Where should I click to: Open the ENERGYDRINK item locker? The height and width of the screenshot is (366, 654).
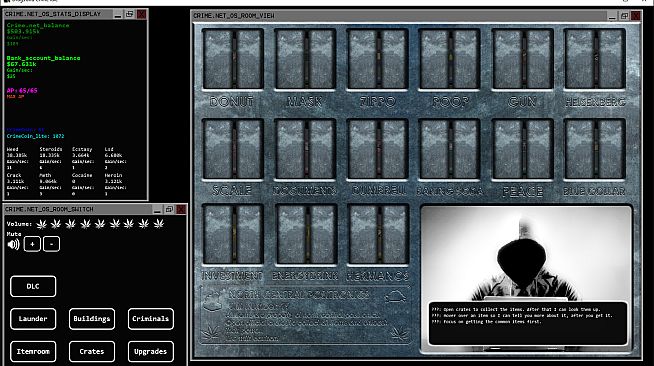305,234
